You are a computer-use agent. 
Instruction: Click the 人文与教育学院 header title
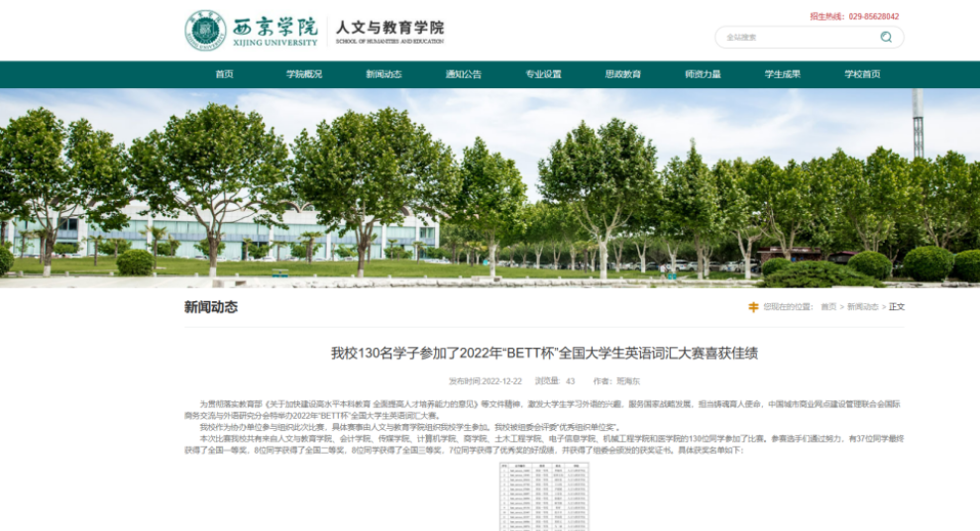pos(390,28)
